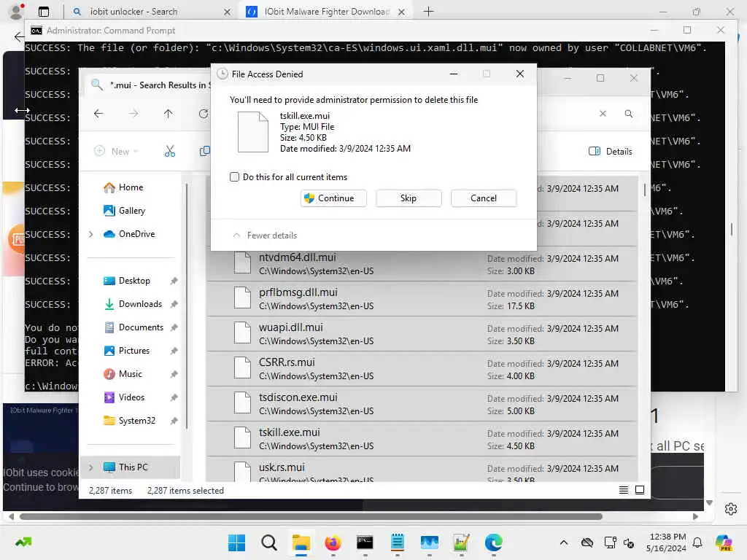The width and height of the screenshot is (747, 560).
Task: Open Gallery in navigation pane
Action: pos(124,211)
